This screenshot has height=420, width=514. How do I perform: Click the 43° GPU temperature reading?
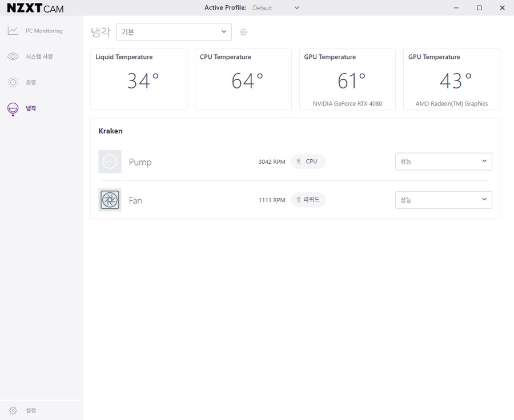coord(456,81)
